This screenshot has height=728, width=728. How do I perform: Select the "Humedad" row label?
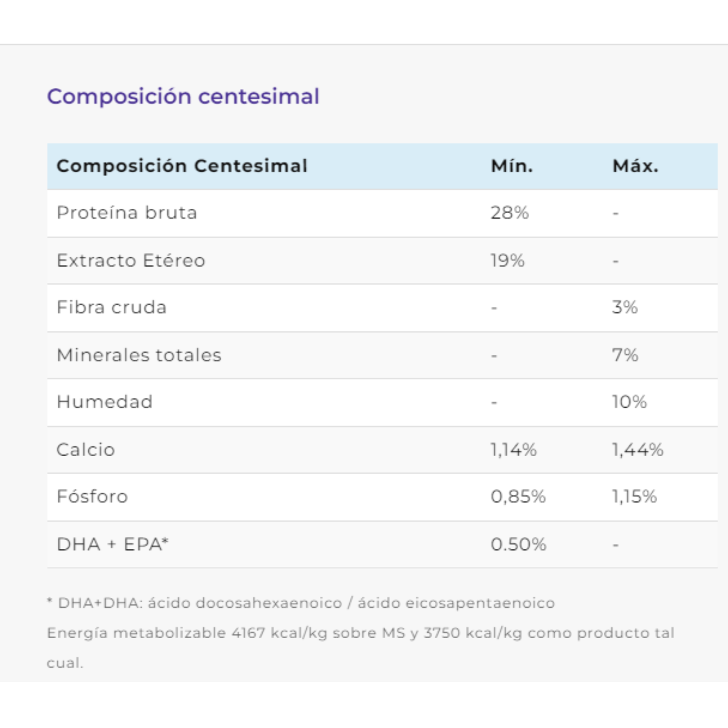point(105,402)
